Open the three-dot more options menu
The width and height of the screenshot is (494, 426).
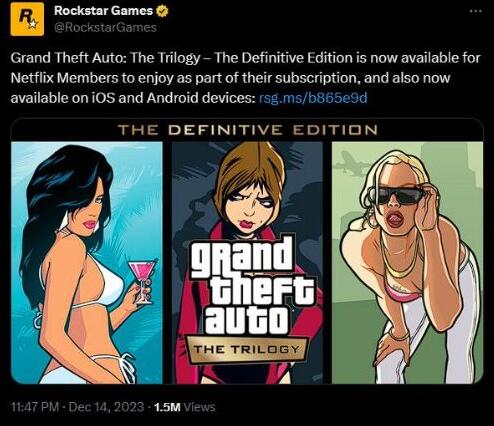pos(475,11)
